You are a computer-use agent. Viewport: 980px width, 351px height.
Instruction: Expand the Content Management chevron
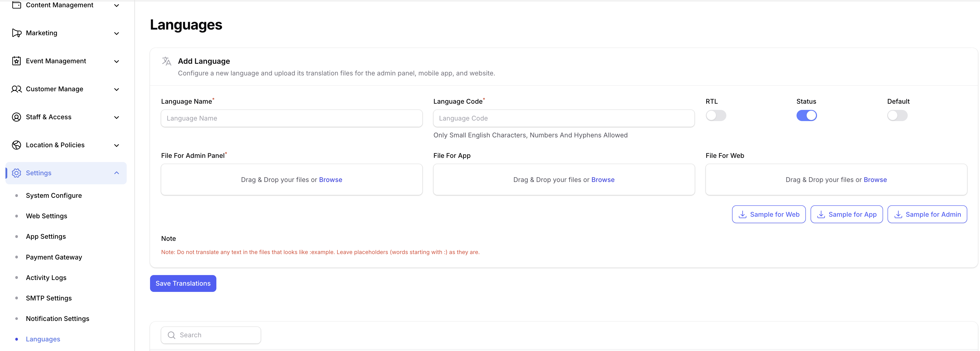click(117, 5)
